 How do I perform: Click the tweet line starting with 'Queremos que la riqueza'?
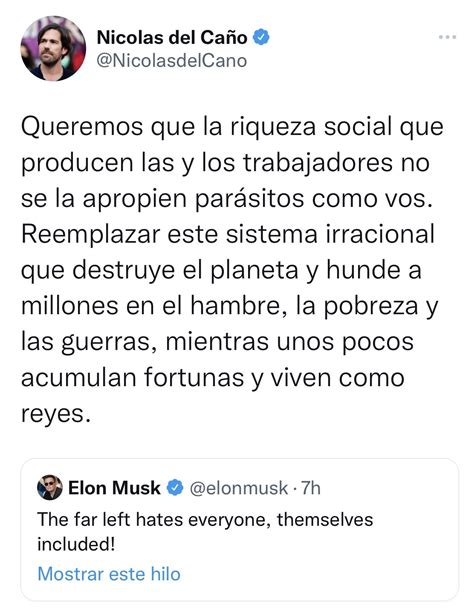point(232,128)
